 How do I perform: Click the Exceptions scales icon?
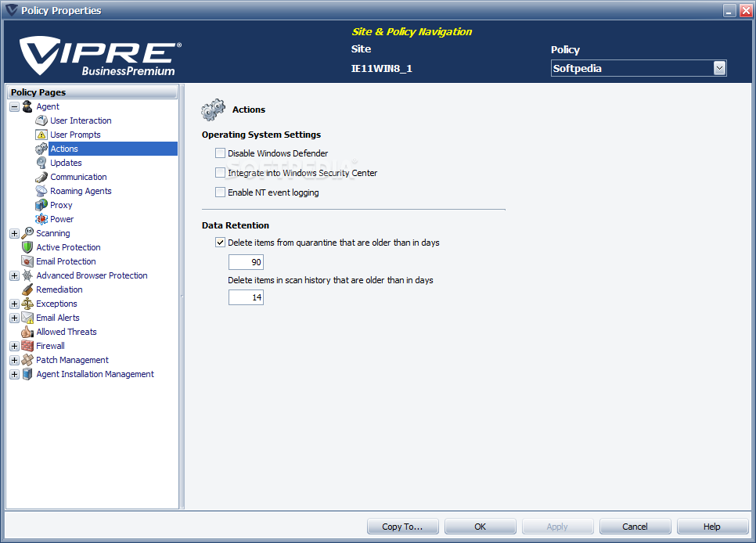tap(27, 304)
